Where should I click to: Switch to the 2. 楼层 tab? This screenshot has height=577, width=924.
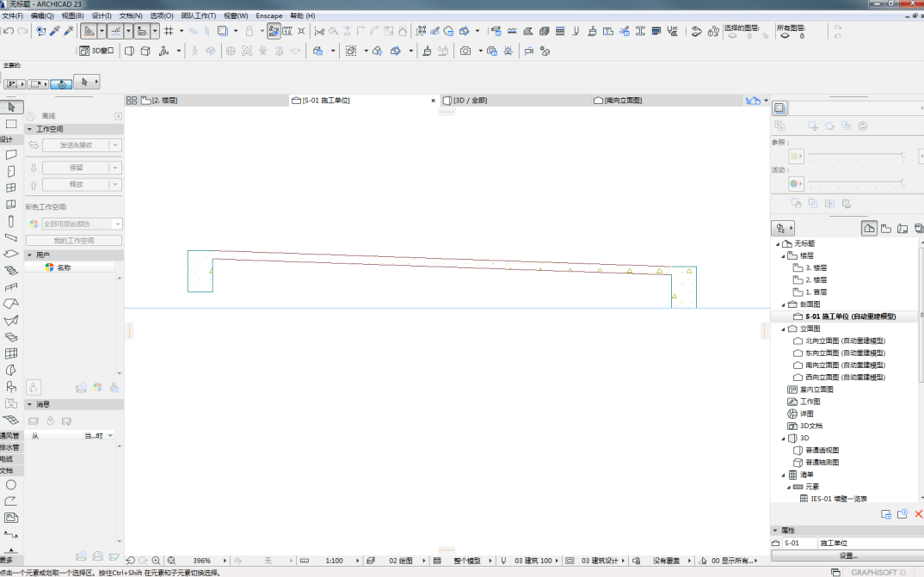[x=214, y=101]
